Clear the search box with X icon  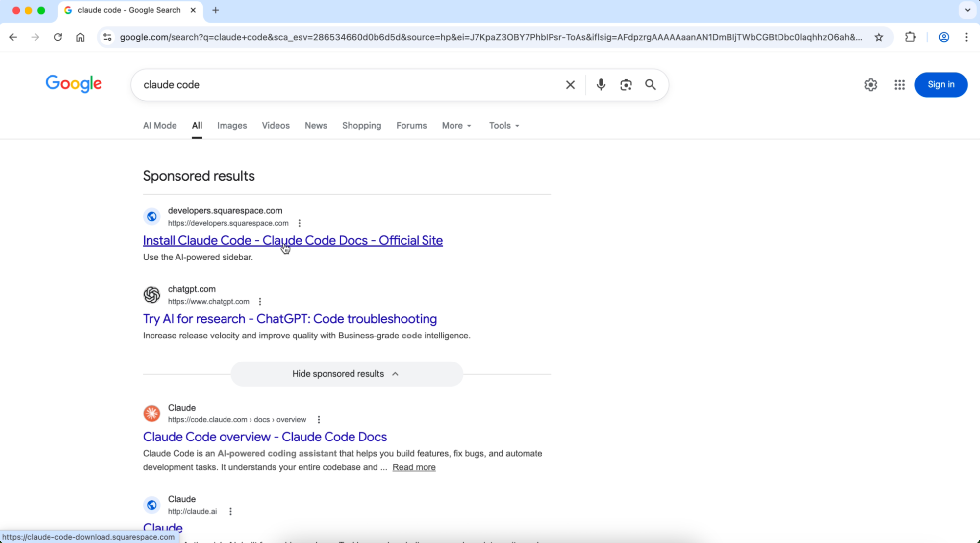coord(570,84)
